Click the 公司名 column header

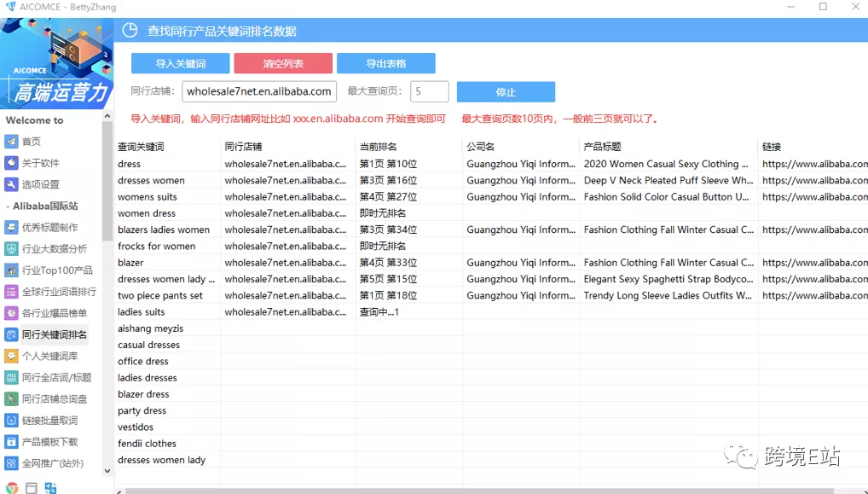(481, 147)
